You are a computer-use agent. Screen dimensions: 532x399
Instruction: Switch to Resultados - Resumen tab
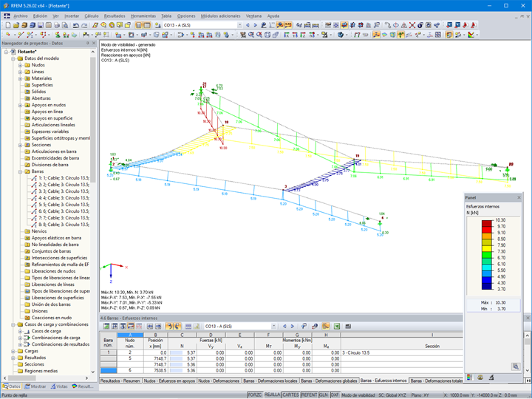[120, 381]
